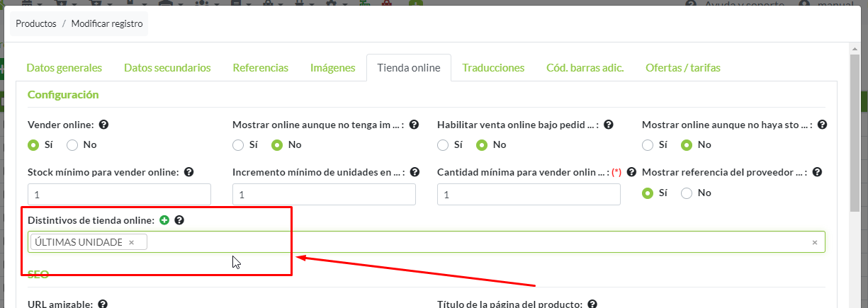Open the Ofertas / tarifas tab

[x=682, y=68]
